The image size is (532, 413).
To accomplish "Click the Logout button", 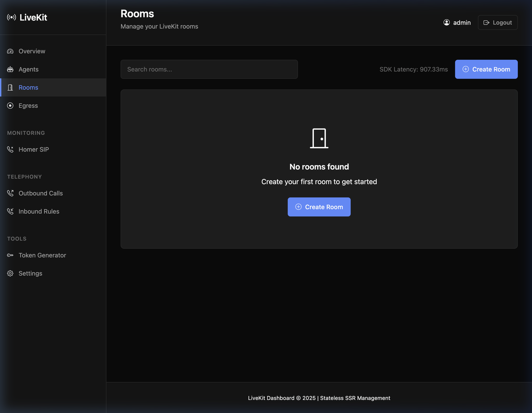I will click(498, 22).
